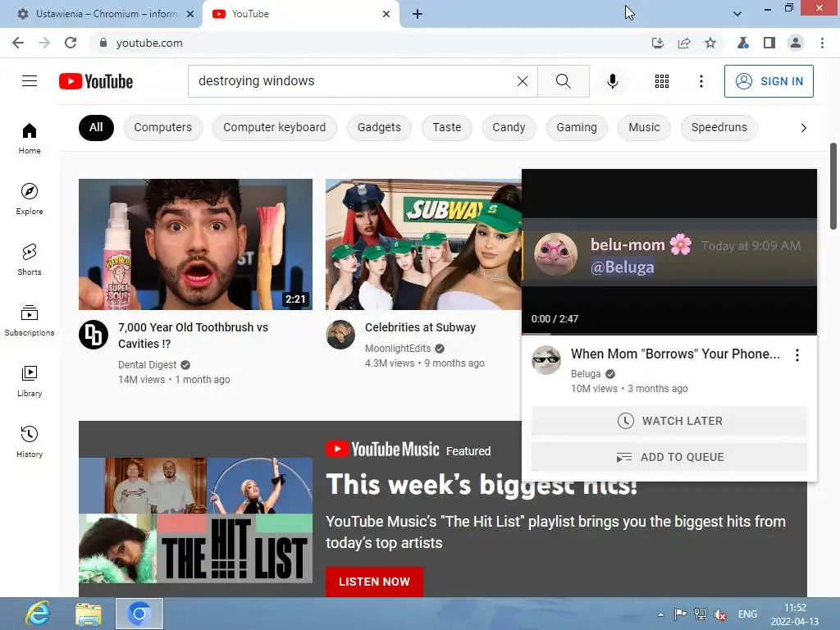Image resolution: width=840 pixels, height=630 pixels.
Task: Click the ADD TO QUEUE button
Action: pos(669,457)
